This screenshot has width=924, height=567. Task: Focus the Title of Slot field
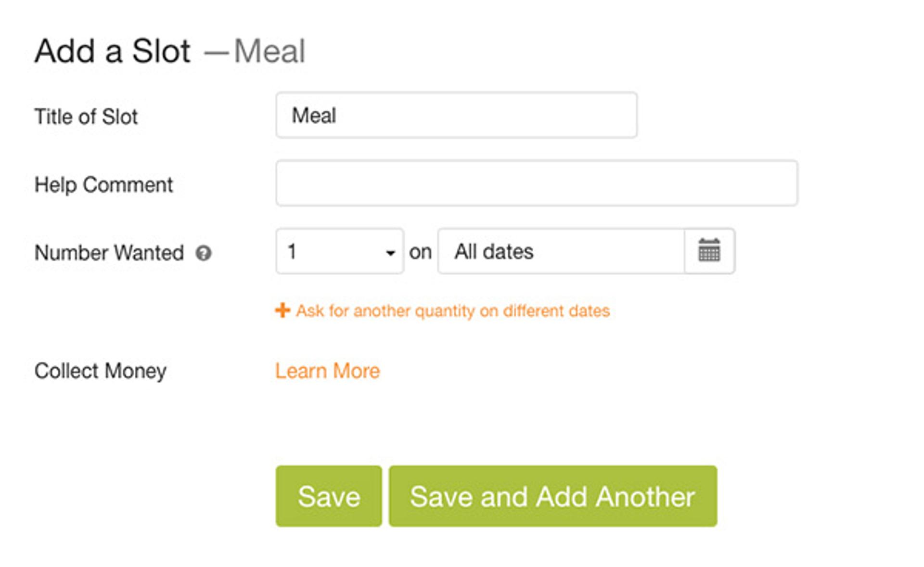456,115
